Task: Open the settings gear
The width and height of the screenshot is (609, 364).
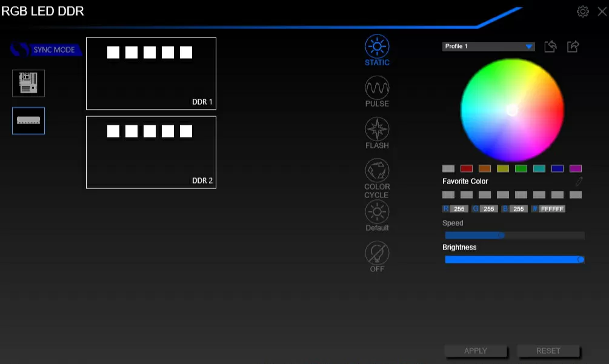Action: tap(583, 12)
